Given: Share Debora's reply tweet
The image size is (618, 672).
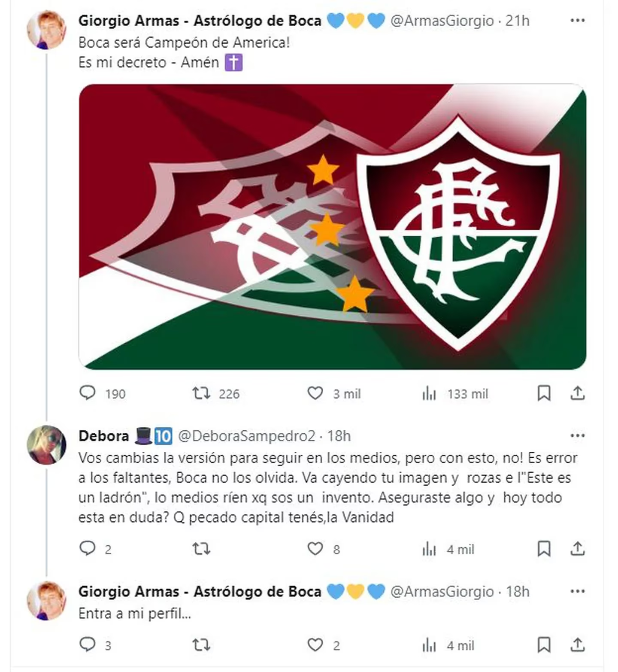Looking at the screenshot, I should point(578,548).
